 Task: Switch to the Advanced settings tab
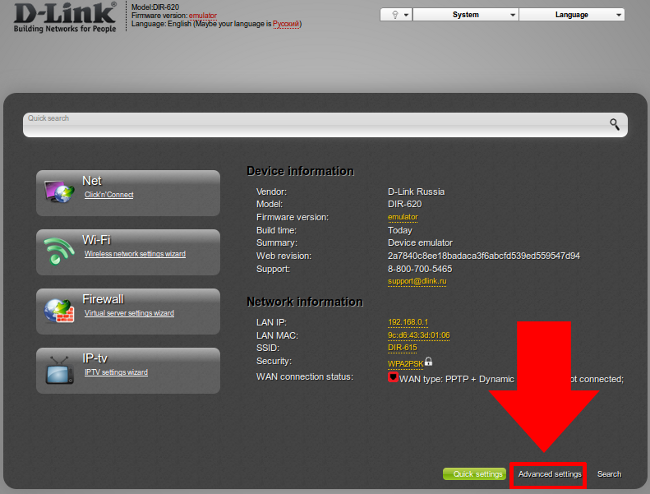pos(550,474)
